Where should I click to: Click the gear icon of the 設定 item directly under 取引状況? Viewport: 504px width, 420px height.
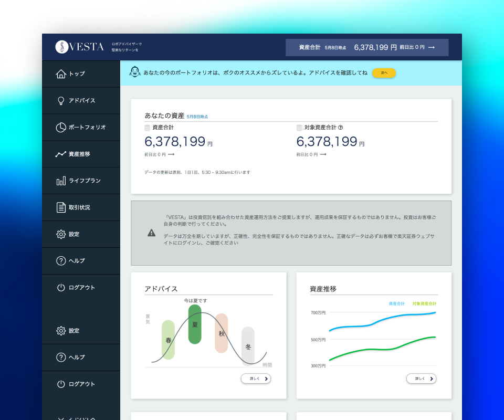pos(61,234)
